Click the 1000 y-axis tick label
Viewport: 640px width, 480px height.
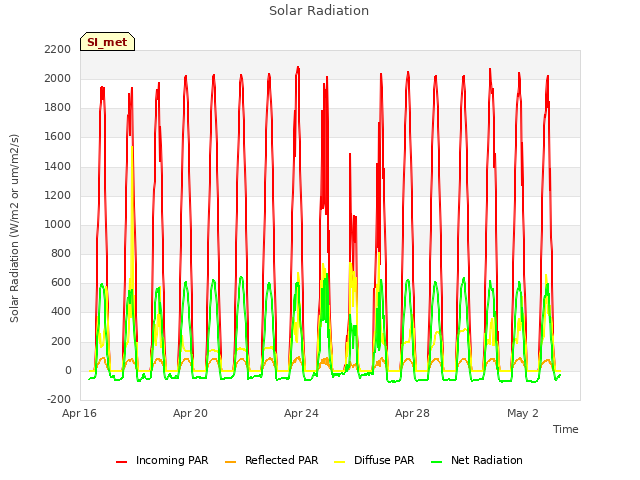pyautogui.click(x=58, y=224)
